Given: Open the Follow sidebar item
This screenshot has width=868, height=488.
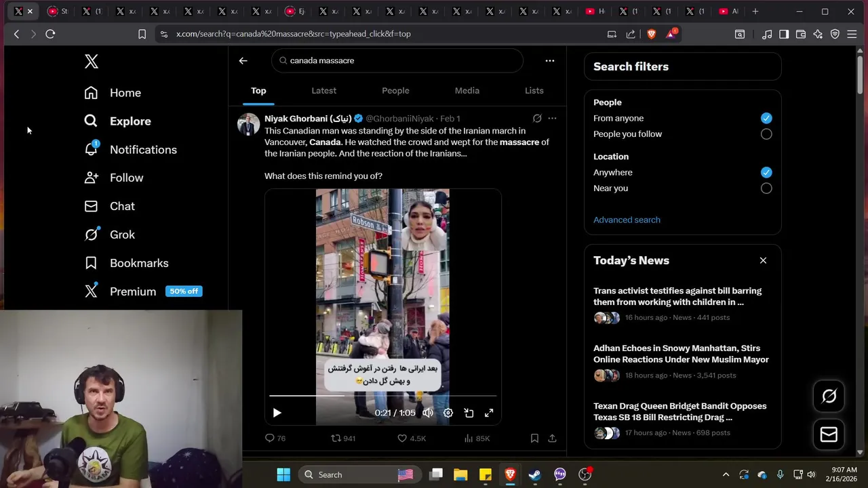Looking at the screenshot, I should point(113,178).
